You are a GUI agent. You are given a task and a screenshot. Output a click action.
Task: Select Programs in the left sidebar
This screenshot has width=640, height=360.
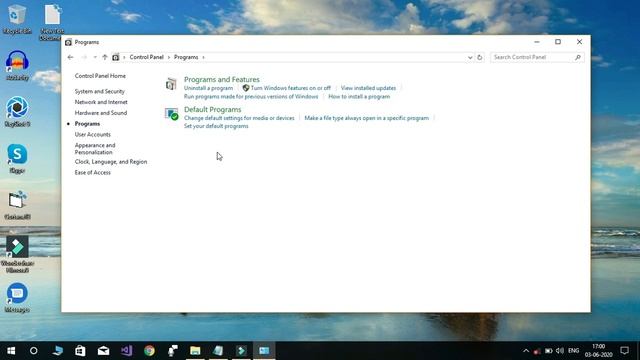click(x=87, y=124)
